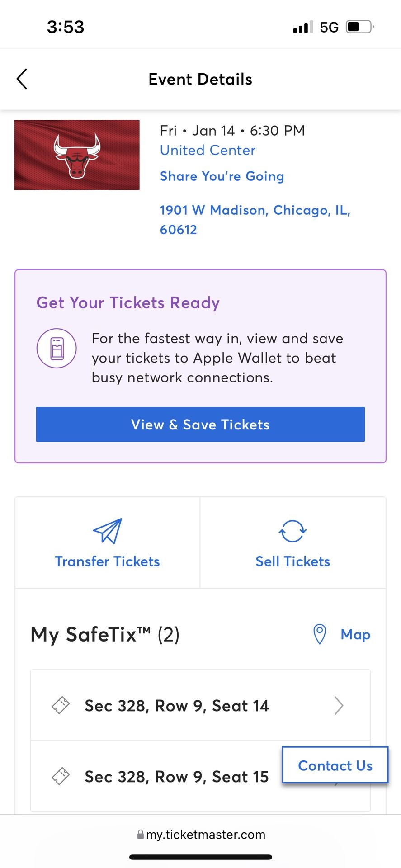This screenshot has height=868, width=401.
Task: Click the paper plane Transfer Tickets icon
Action: pyautogui.click(x=108, y=531)
